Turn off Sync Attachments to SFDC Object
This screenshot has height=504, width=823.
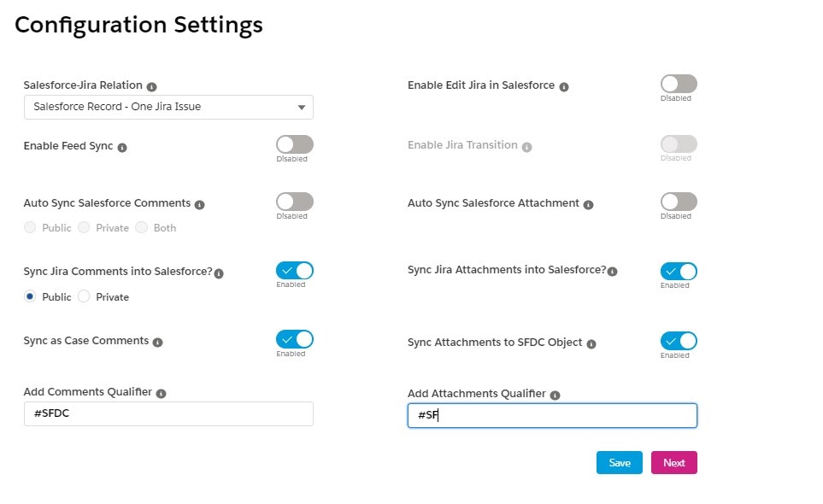(x=678, y=338)
